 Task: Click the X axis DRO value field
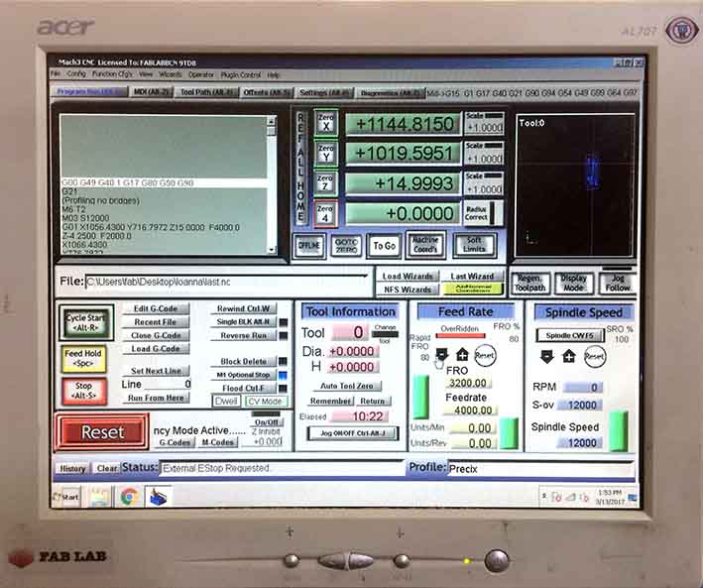point(403,124)
